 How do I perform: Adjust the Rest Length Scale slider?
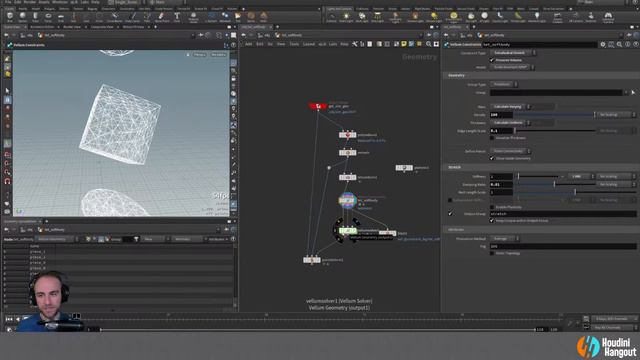tap(575, 192)
